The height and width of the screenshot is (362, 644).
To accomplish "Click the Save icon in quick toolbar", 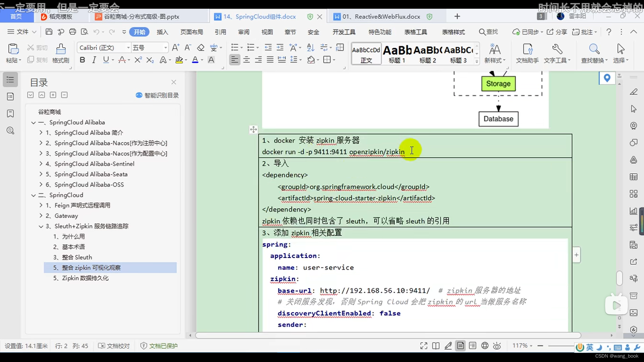I will pyautogui.click(x=49, y=32).
